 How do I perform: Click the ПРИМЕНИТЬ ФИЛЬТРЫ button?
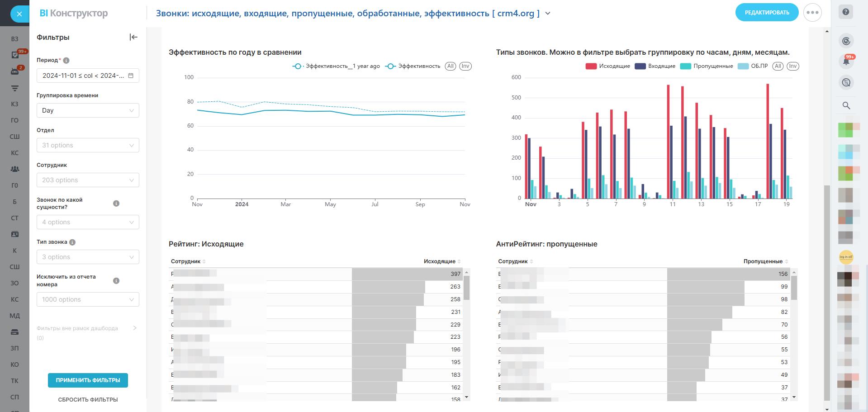pos(88,380)
